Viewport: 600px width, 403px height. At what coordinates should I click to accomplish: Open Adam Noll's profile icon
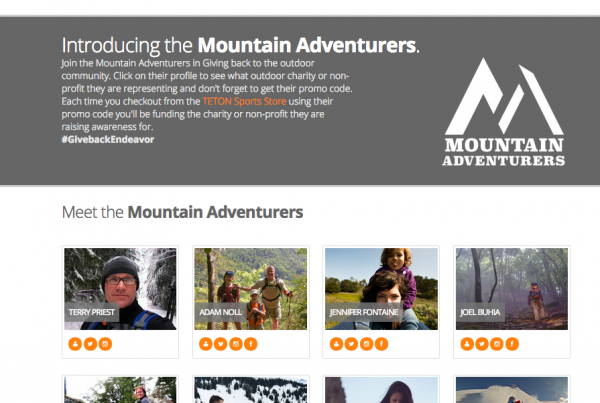point(206,344)
